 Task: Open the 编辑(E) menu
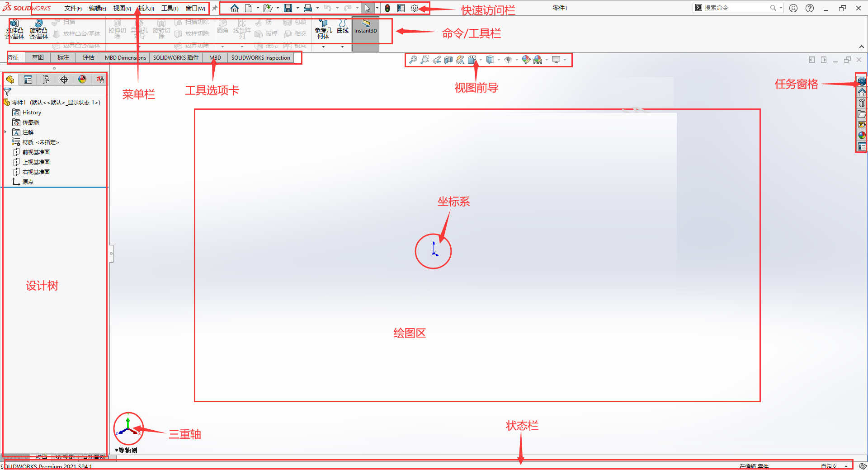[x=97, y=8]
